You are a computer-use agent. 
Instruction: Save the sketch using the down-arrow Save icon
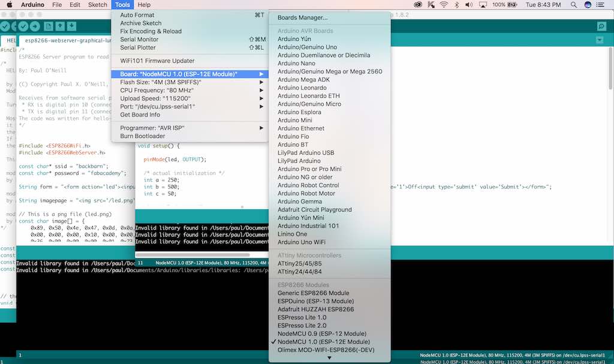71,26
